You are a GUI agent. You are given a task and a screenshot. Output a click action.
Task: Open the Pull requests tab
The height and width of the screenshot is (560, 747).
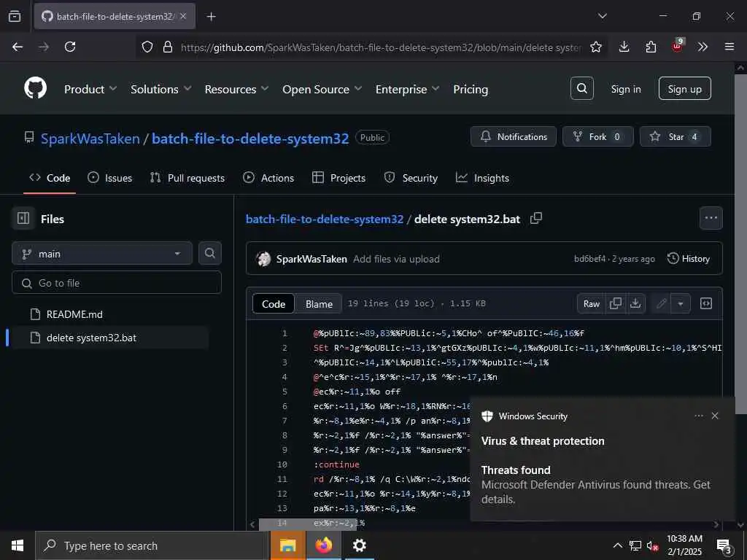point(187,178)
